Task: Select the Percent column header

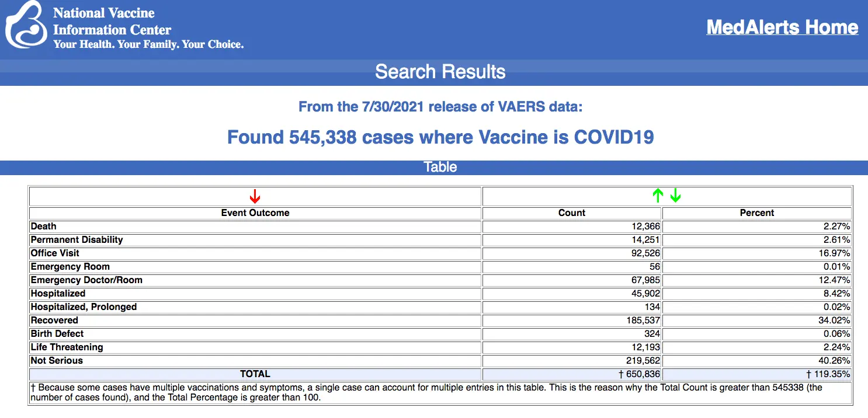Action: [756, 213]
